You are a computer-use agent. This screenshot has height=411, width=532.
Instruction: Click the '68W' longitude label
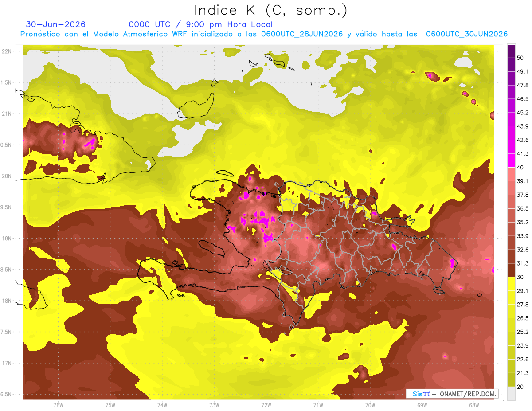click(x=474, y=405)
